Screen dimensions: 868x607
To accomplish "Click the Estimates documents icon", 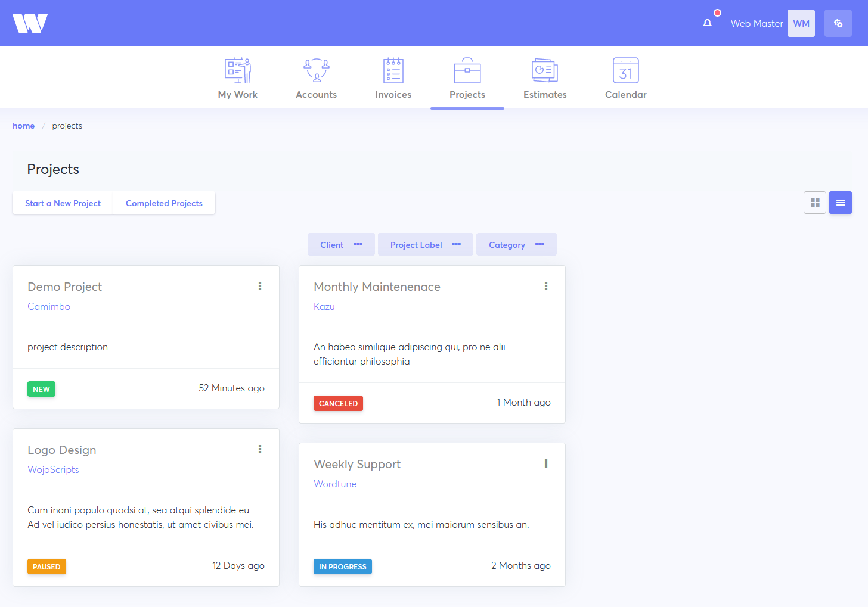I will point(545,70).
